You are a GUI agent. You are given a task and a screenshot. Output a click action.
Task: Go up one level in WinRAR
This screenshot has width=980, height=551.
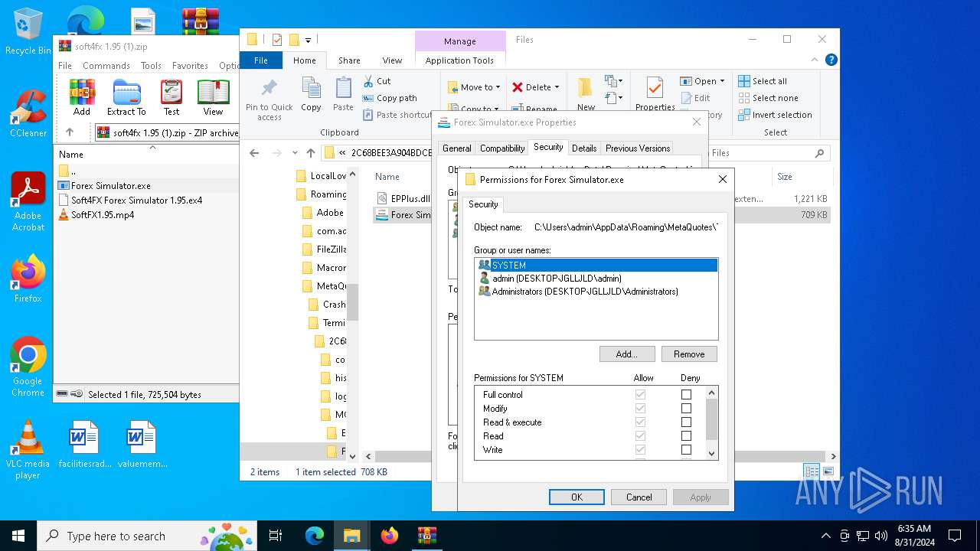[69, 132]
